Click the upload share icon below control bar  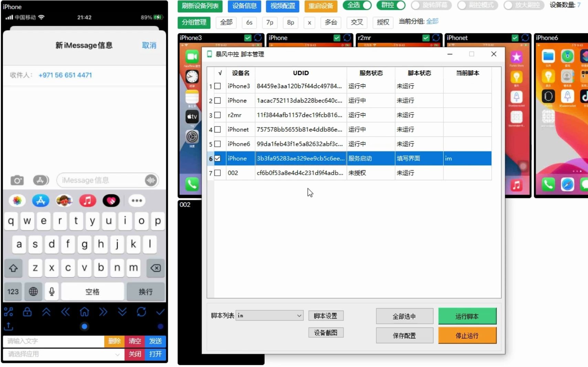point(9,326)
